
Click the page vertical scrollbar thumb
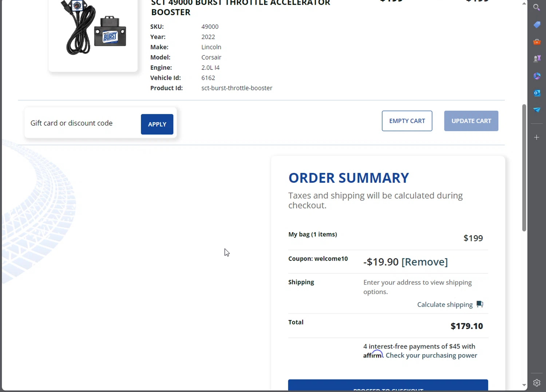(x=524, y=168)
